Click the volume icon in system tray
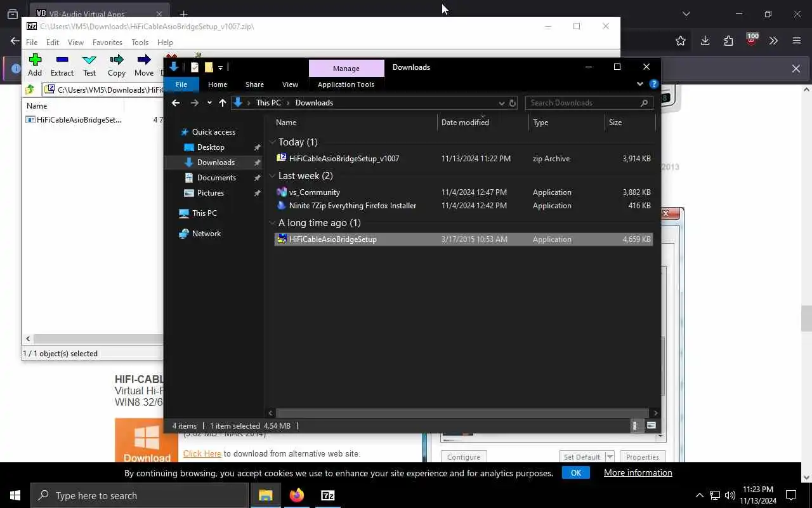This screenshot has width=812, height=508. (x=730, y=495)
